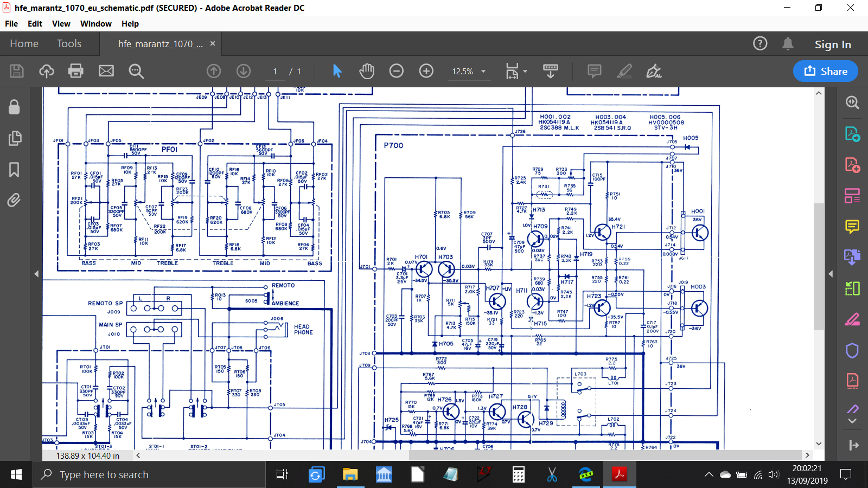Open the View menu
The image size is (868, 488).
coord(61,24)
